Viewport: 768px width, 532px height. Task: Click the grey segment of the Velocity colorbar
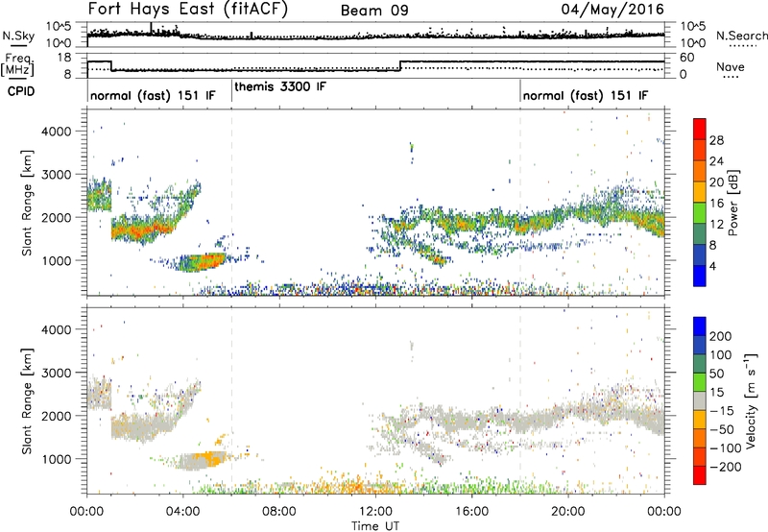(x=700, y=400)
